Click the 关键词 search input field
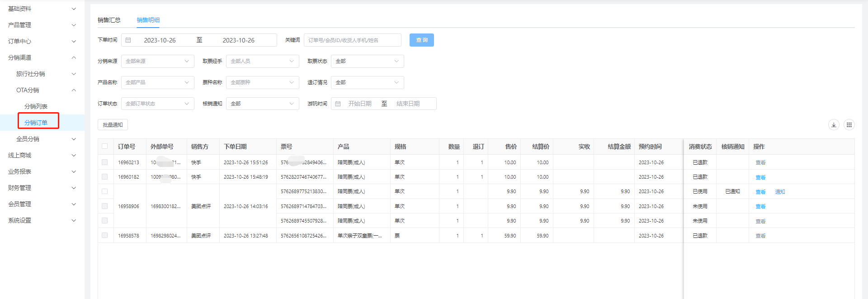Viewport: 868px width, 299px height. tap(352, 40)
